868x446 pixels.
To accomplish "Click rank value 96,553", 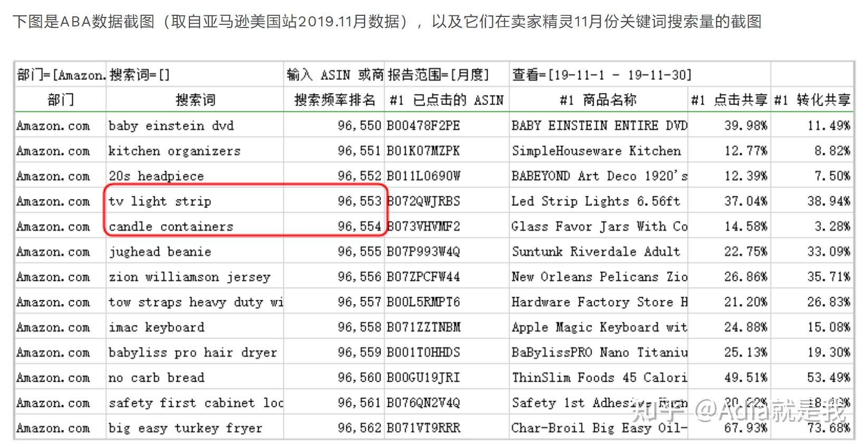I will tap(359, 201).
